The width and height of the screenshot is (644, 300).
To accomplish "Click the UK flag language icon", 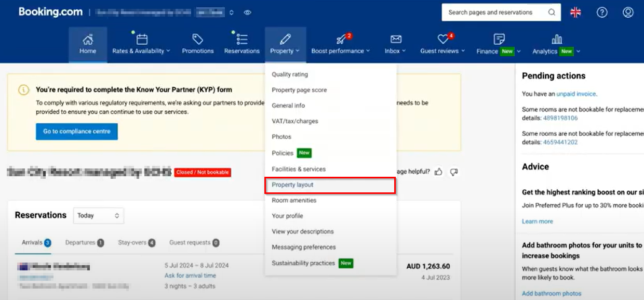I will coord(575,12).
